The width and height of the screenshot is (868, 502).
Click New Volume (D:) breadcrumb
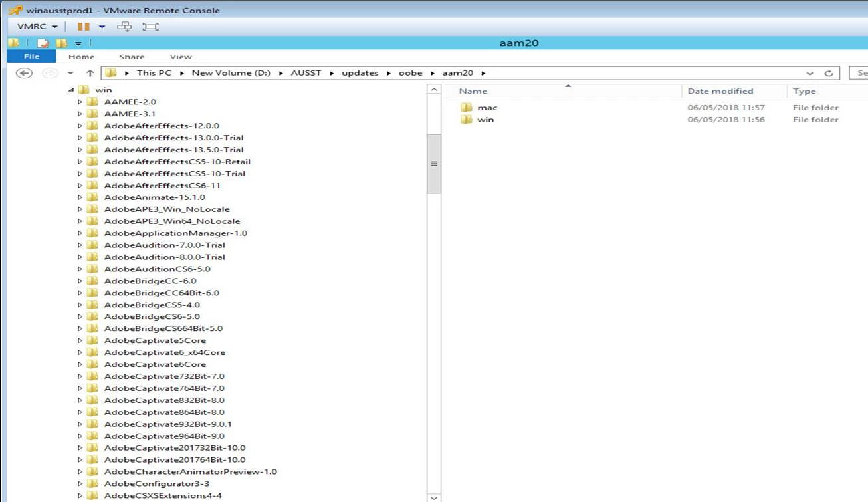pos(231,73)
